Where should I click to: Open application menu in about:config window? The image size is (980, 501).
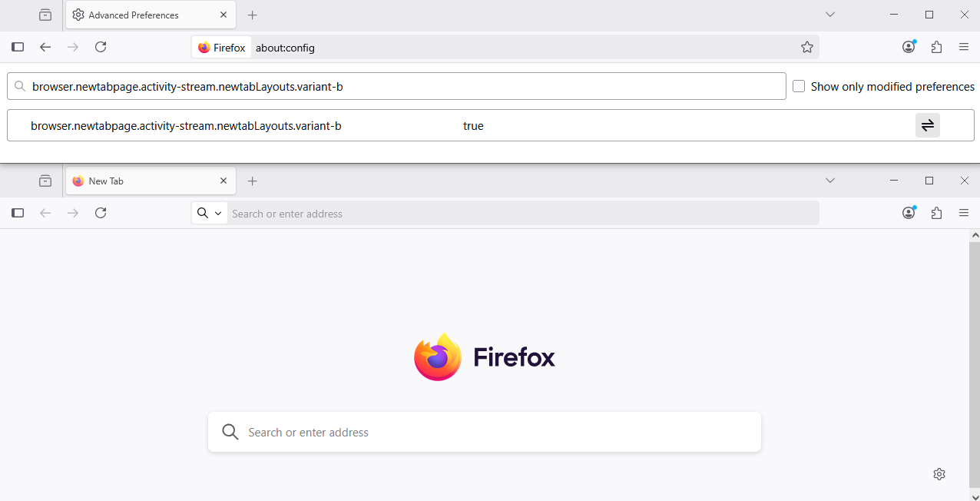point(964,47)
